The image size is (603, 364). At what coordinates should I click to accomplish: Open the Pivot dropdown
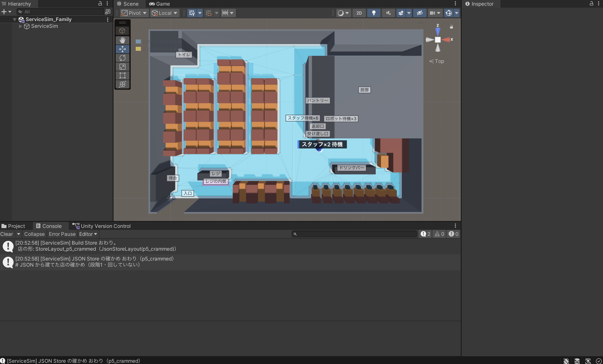(134, 13)
